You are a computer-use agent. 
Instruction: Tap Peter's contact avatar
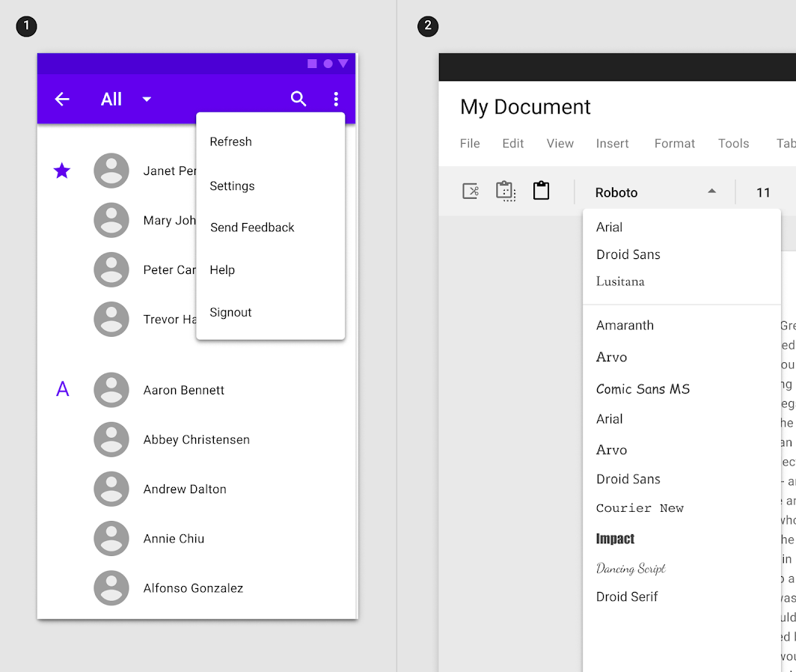pos(111,269)
